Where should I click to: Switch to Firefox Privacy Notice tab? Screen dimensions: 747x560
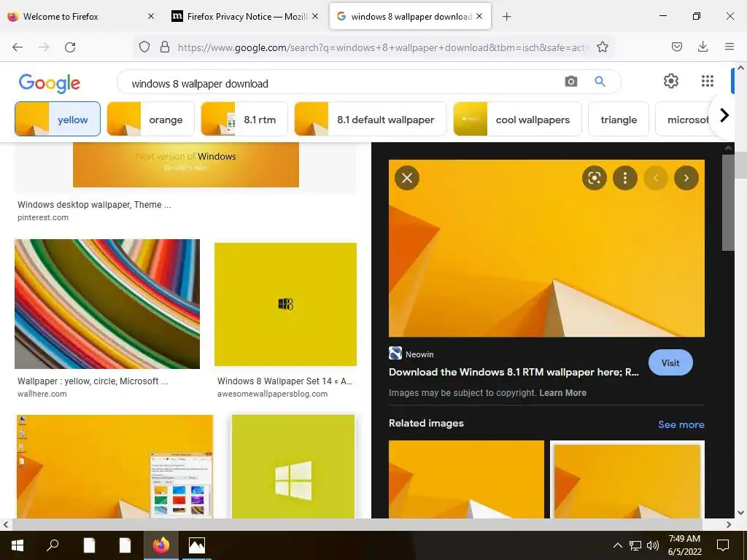(x=247, y=17)
